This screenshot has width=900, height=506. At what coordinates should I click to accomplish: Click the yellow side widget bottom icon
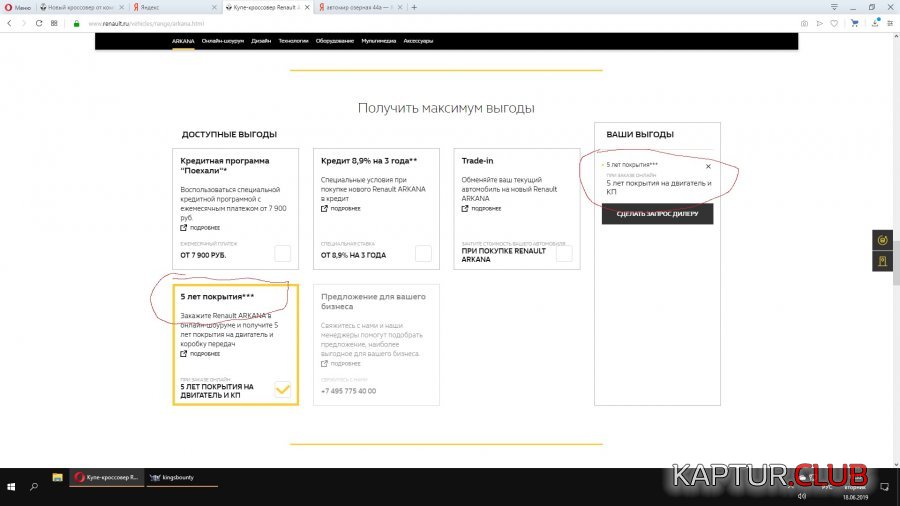click(882, 261)
